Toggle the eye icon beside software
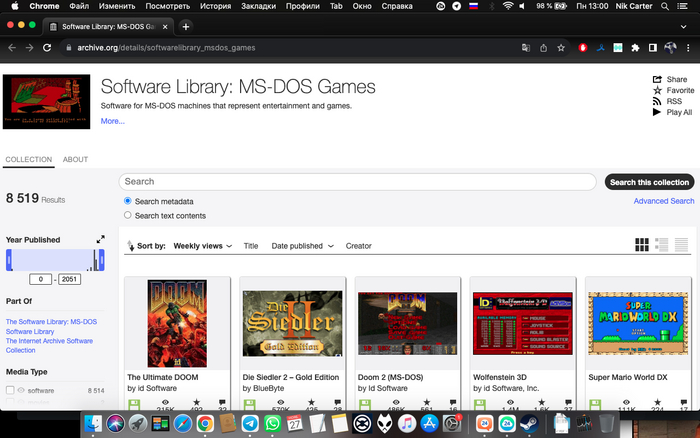This screenshot has width=700, height=438. pyautogui.click(x=21, y=390)
